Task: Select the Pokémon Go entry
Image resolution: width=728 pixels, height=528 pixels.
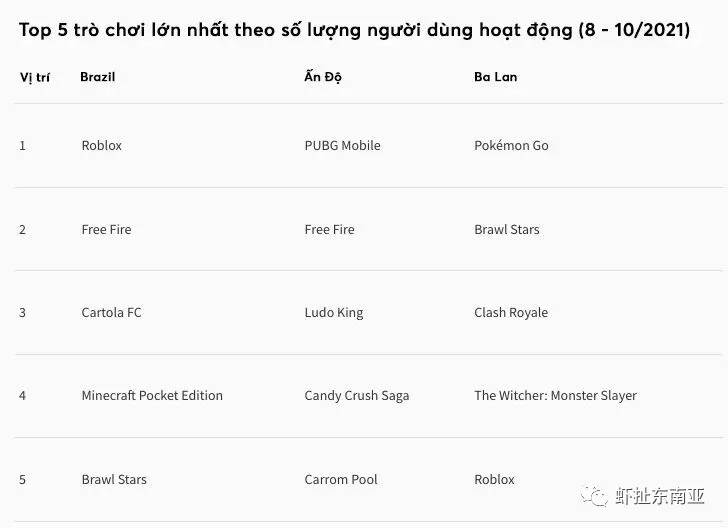Action: tap(511, 145)
